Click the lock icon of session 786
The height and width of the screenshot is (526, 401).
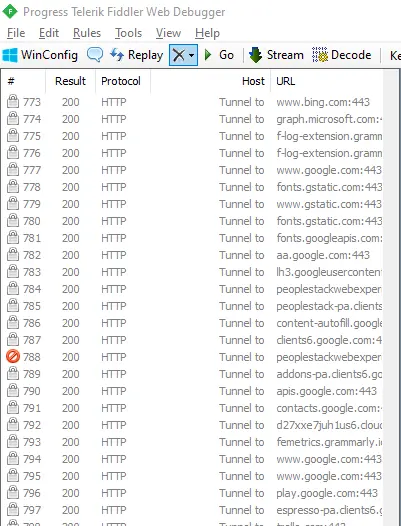[x=13, y=322]
